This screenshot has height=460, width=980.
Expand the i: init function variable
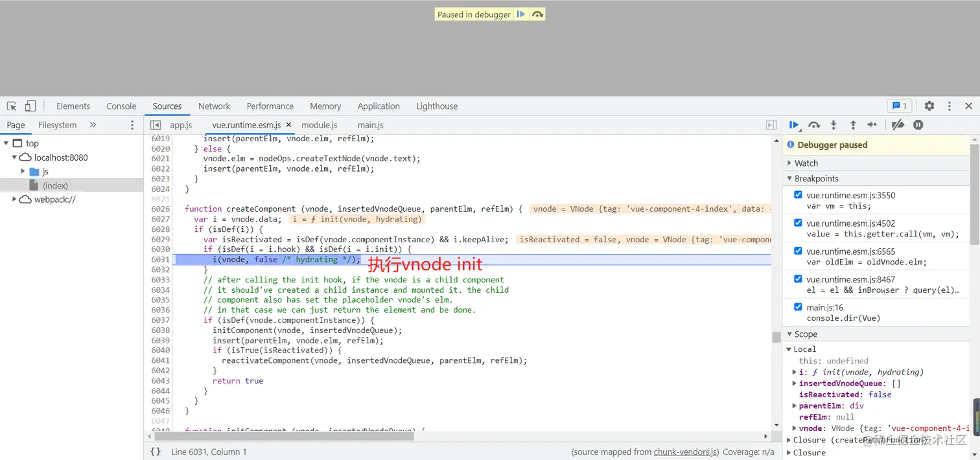coord(795,372)
